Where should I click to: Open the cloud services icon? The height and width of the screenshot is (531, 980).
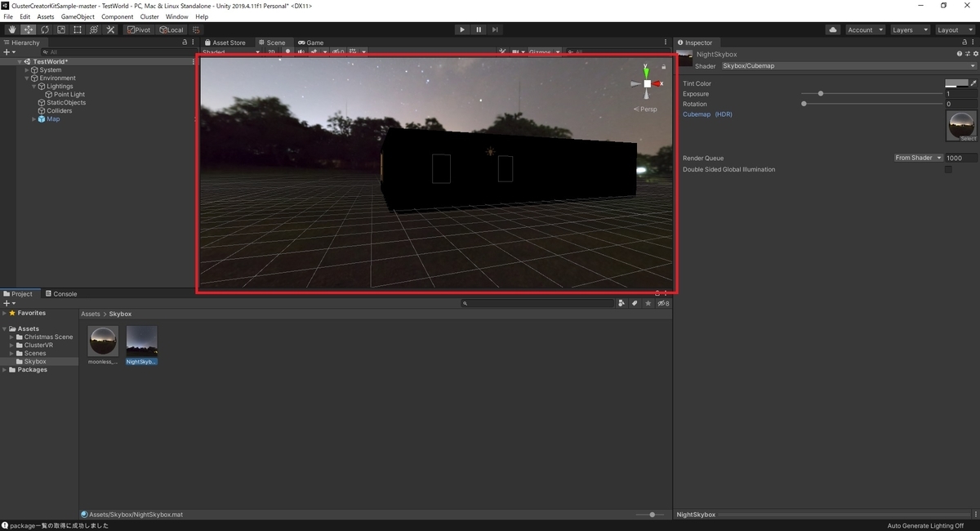pos(832,30)
